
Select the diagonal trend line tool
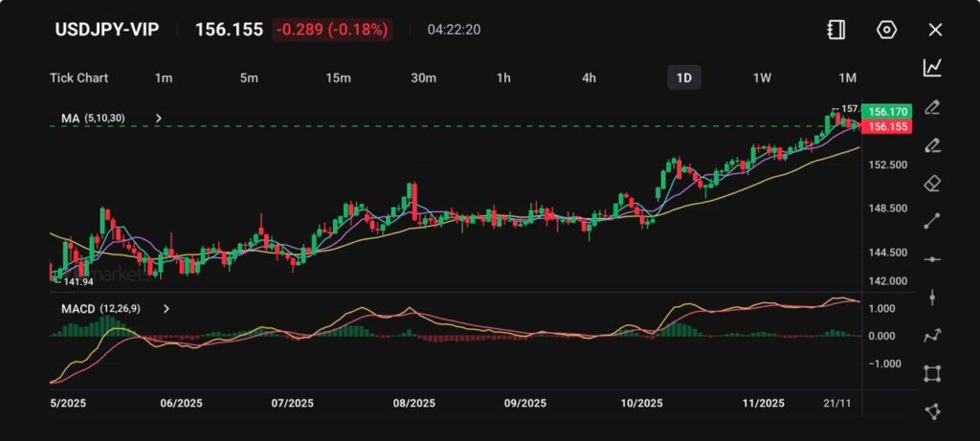[x=932, y=221]
